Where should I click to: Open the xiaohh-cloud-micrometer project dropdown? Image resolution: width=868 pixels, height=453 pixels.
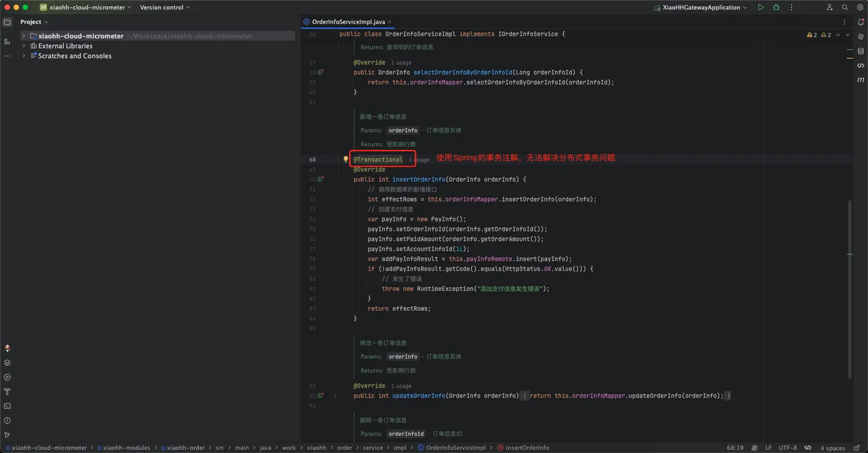pyautogui.click(x=86, y=7)
